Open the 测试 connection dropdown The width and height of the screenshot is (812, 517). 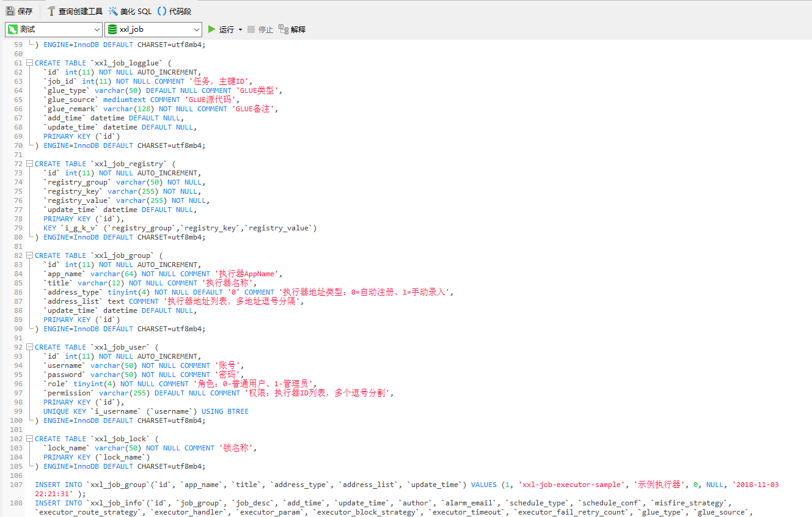54,29
